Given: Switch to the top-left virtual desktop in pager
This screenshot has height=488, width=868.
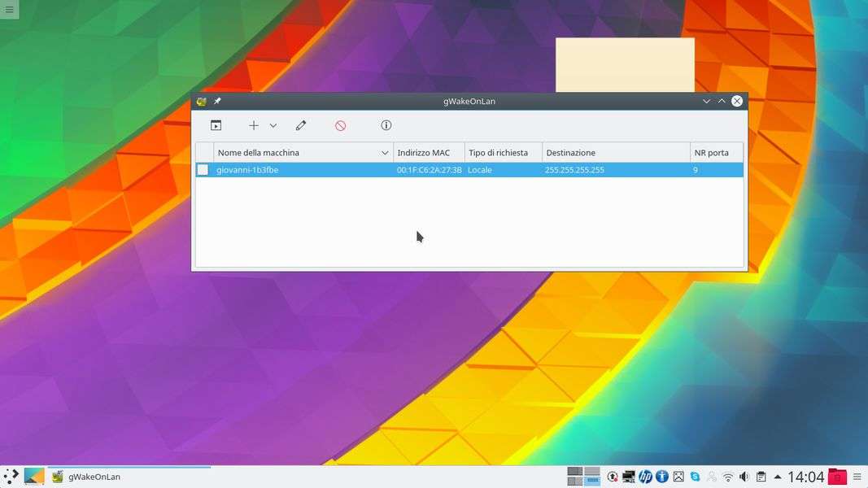Looking at the screenshot, I should 575,472.
